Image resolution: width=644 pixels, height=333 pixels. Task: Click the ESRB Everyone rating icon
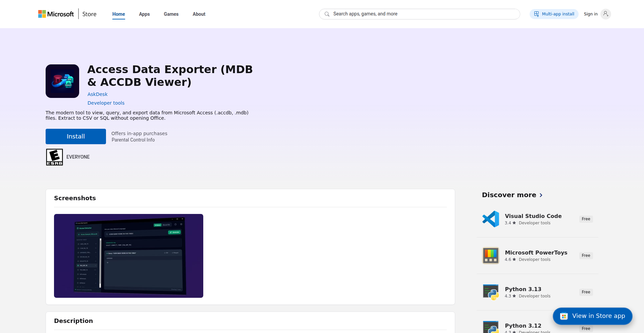pyautogui.click(x=54, y=157)
